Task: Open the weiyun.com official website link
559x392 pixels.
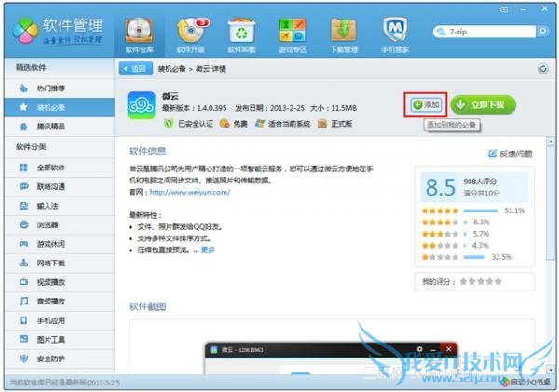Action: click(x=190, y=192)
